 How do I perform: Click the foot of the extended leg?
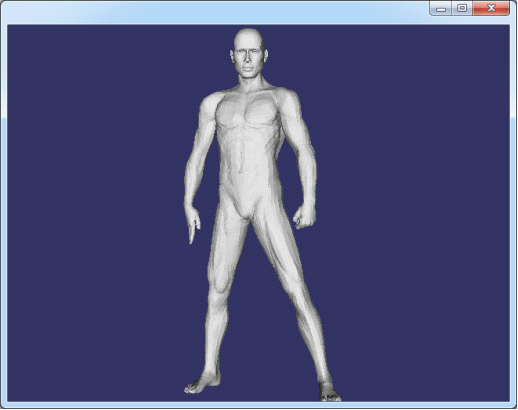coord(329,391)
